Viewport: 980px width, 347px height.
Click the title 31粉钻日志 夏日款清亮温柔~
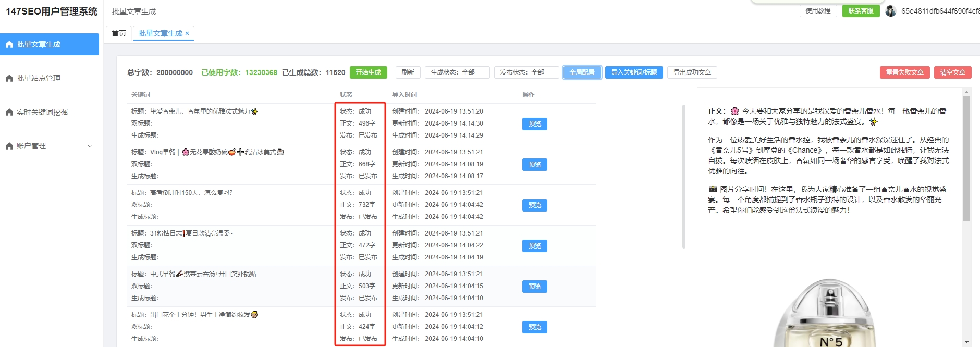(182, 233)
